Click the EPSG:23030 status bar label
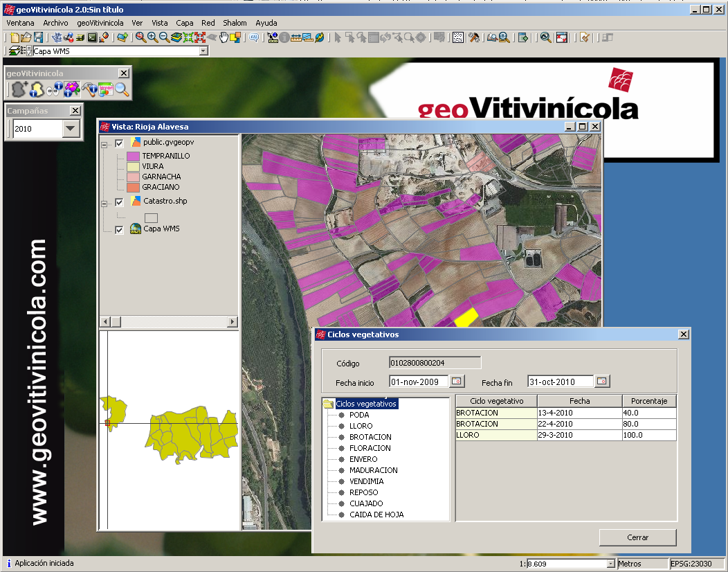 (x=691, y=564)
